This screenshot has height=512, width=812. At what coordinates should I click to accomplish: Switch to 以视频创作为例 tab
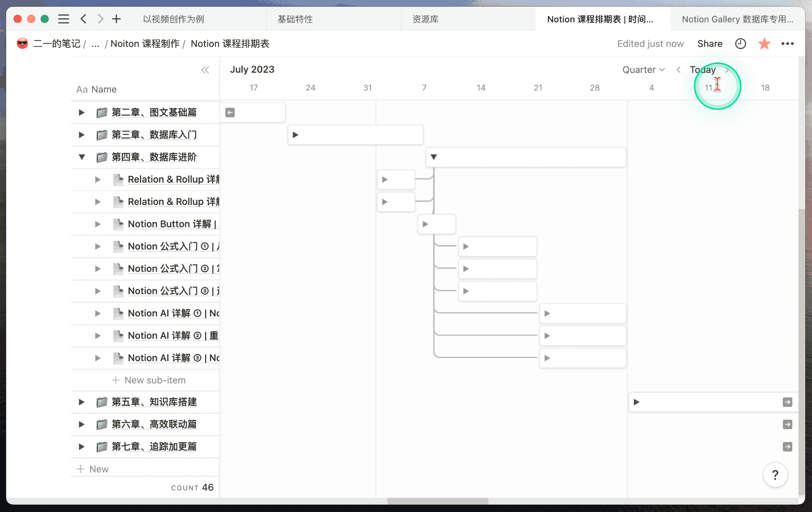click(x=173, y=19)
